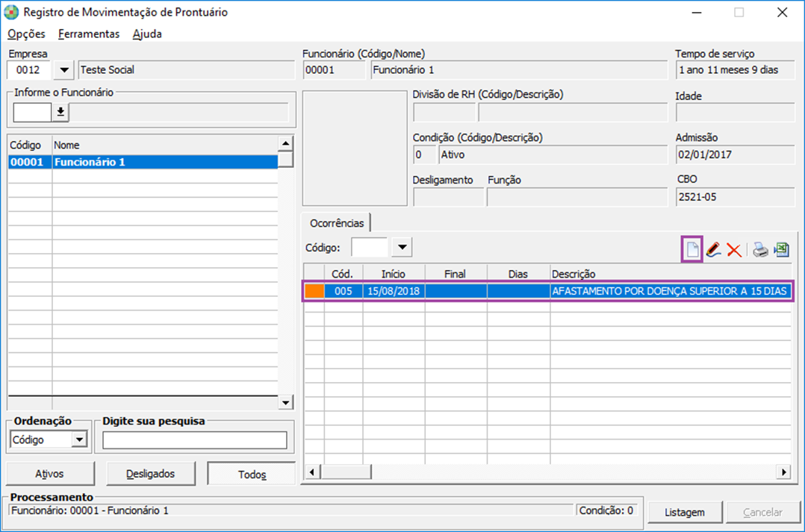Click the Idade field
Viewport: 805px width, 532px height.
point(735,113)
